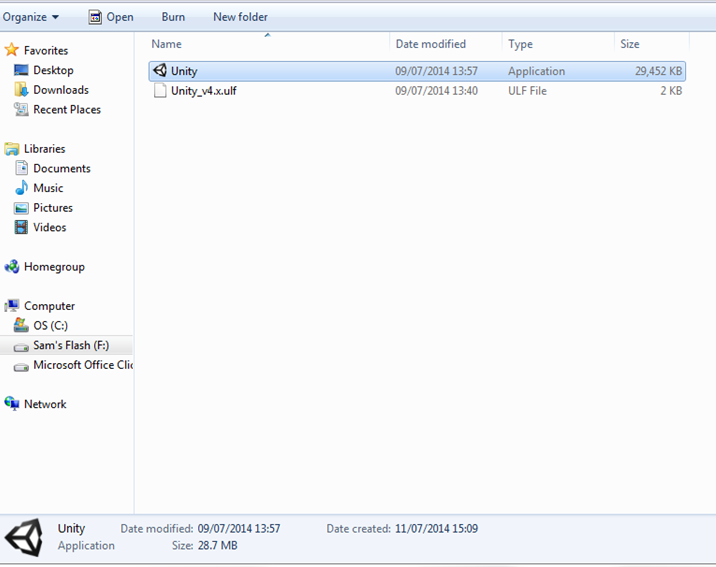
Task: Click the Unity file name
Action: coord(184,71)
